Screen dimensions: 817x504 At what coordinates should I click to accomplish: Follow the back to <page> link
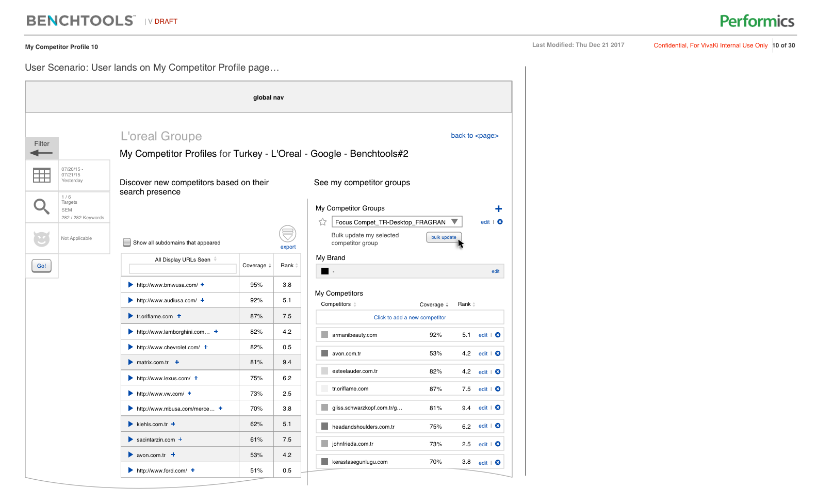(475, 136)
